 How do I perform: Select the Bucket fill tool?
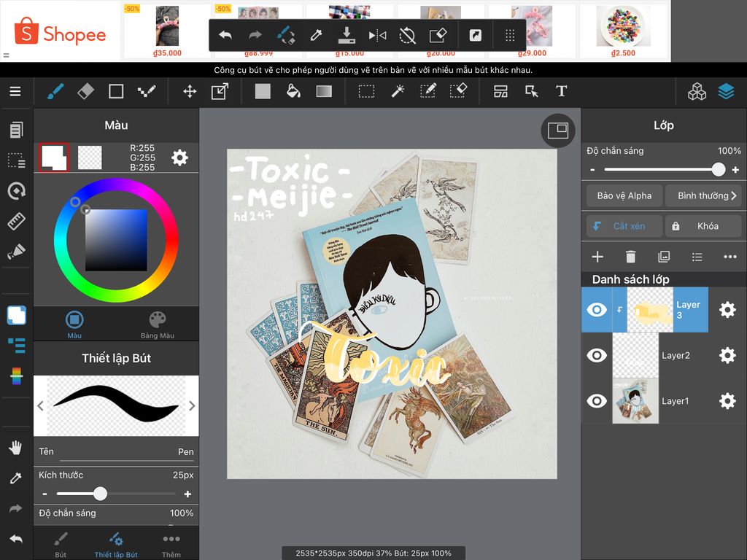(293, 91)
